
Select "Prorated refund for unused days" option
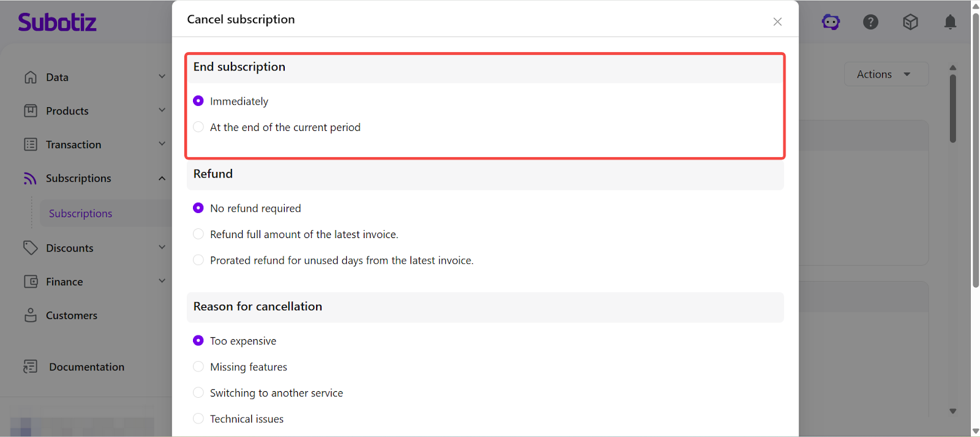(x=198, y=260)
